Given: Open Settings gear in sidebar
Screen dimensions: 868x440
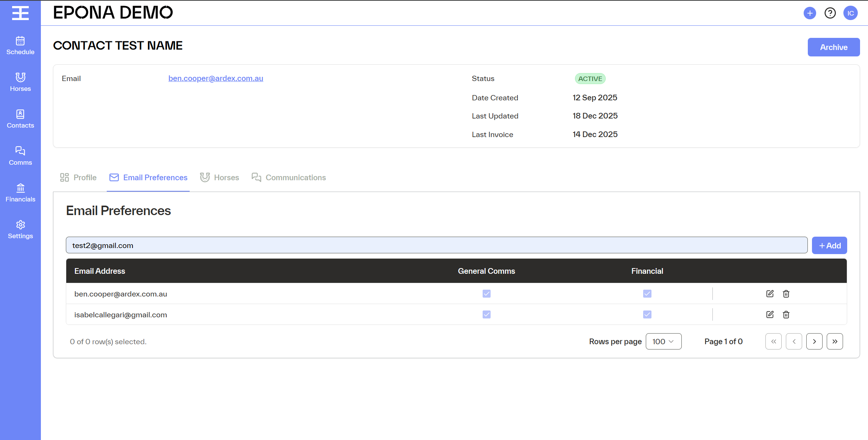Looking at the screenshot, I should tap(20, 229).
